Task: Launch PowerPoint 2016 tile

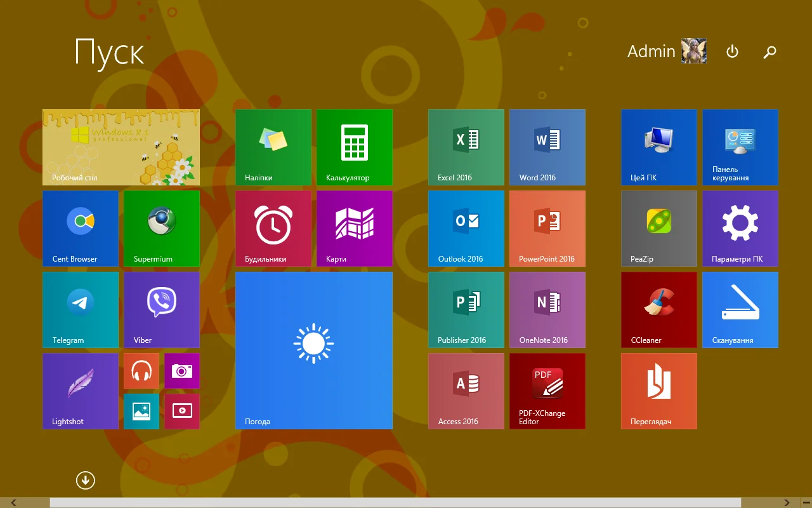Action: coord(547,229)
